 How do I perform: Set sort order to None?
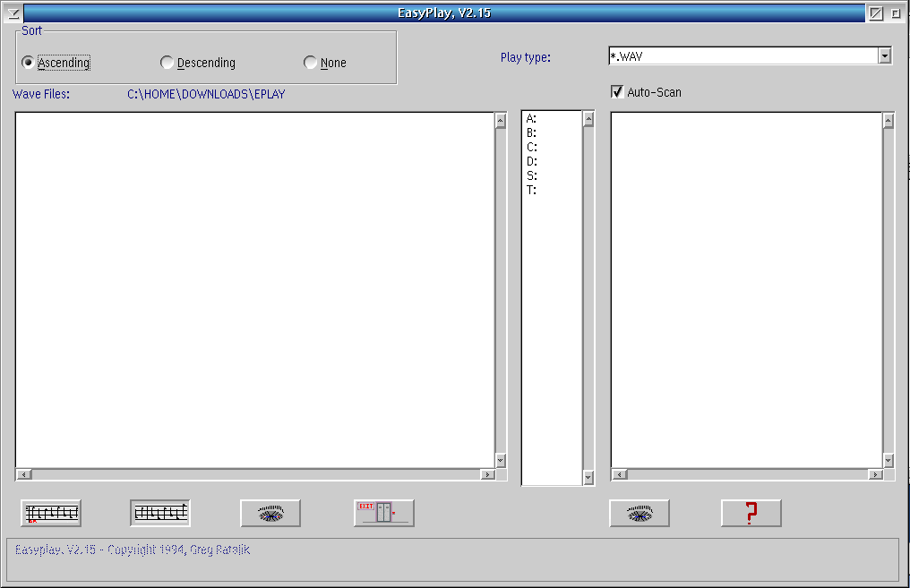(x=311, y=63)
